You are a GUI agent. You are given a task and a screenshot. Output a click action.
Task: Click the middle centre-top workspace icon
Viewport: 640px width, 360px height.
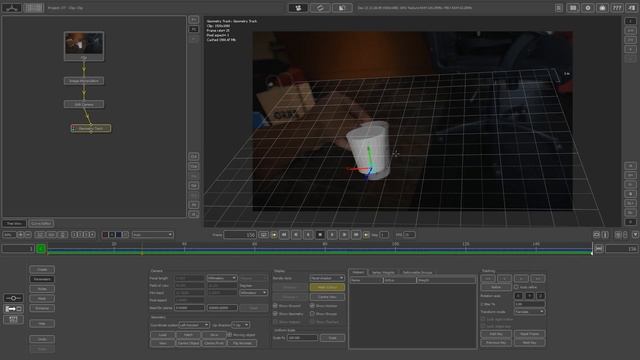click(x=320, y=8)
